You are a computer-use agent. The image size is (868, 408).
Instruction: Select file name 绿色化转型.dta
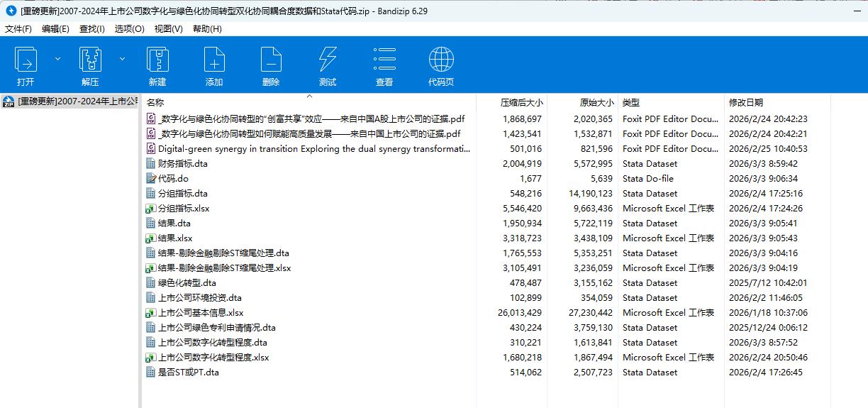tap(187, 283)
